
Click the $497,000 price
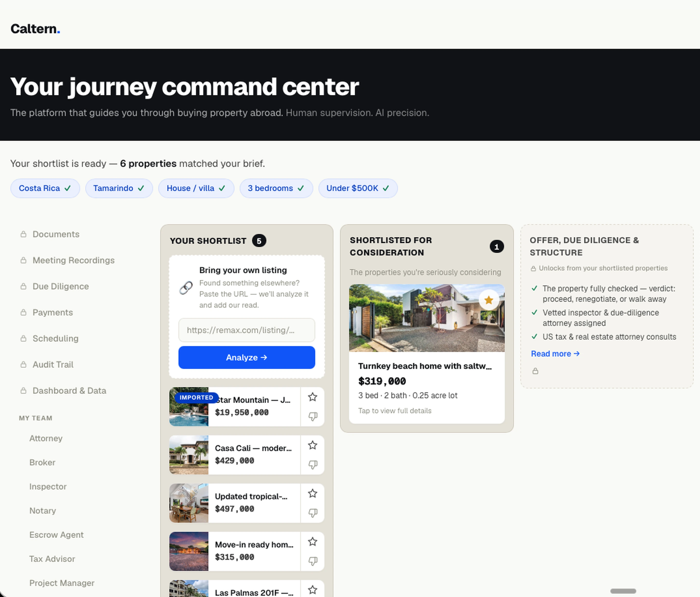pyautogui.click(x=235, y=508)
